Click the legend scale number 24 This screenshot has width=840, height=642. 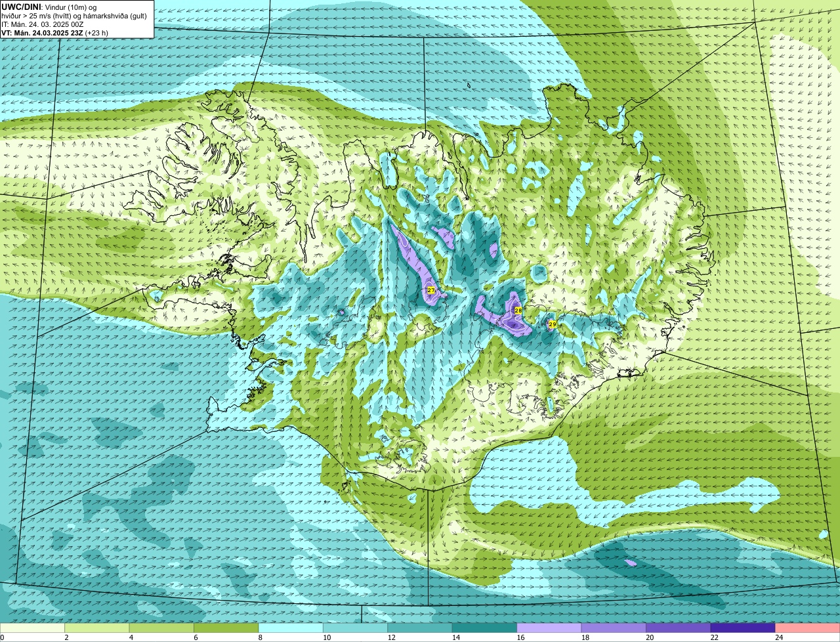(x=779, y=637)
